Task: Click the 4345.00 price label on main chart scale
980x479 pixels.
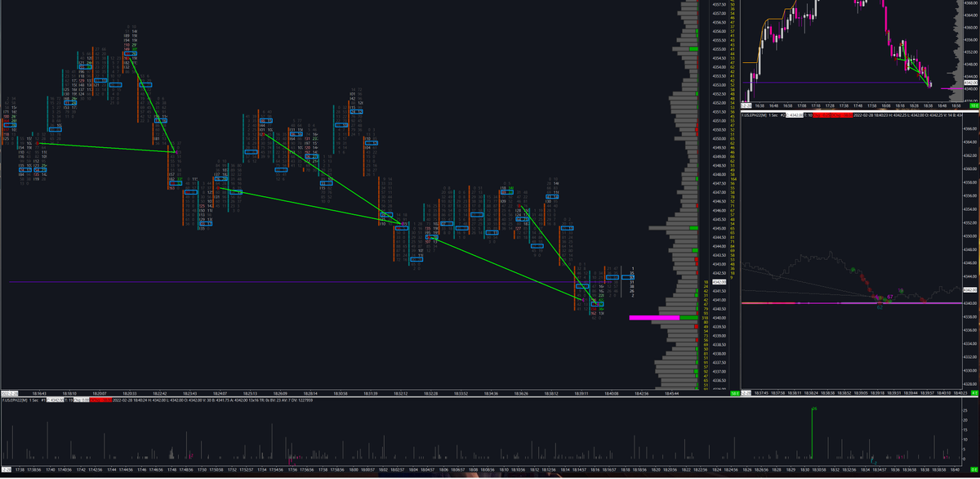Action: click(719, 228)
